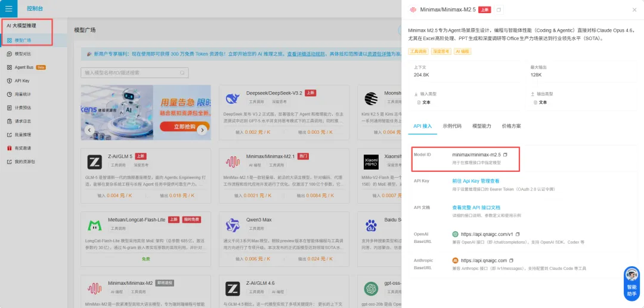Switch to the 模型能力 tab
The height and width of the screenshot is (308, 644).
[x=481, y=126]
